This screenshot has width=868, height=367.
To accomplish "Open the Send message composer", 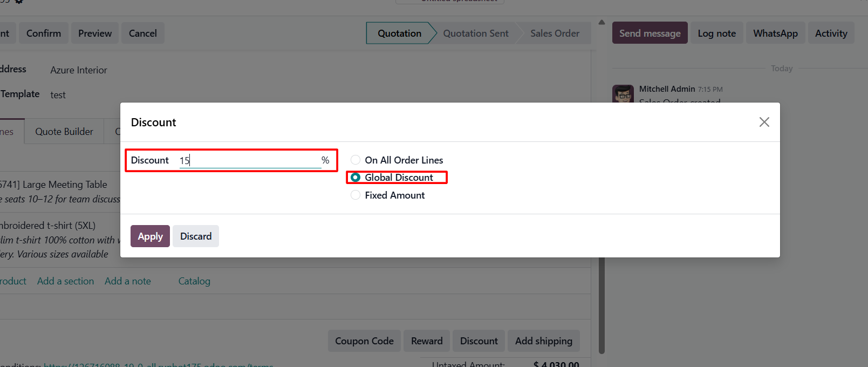I will pyautogui.click(x=650, y=33).
